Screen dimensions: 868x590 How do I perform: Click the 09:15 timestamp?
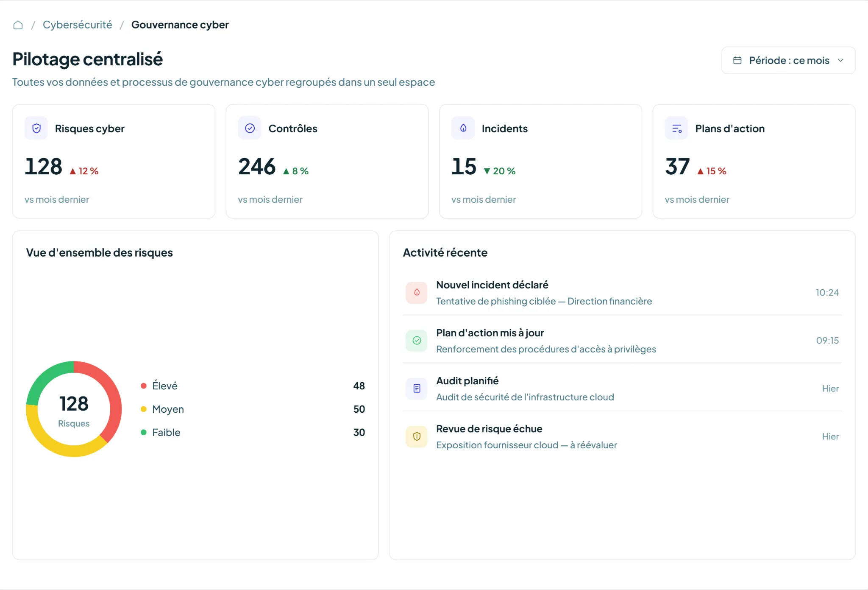coord(827,341)
